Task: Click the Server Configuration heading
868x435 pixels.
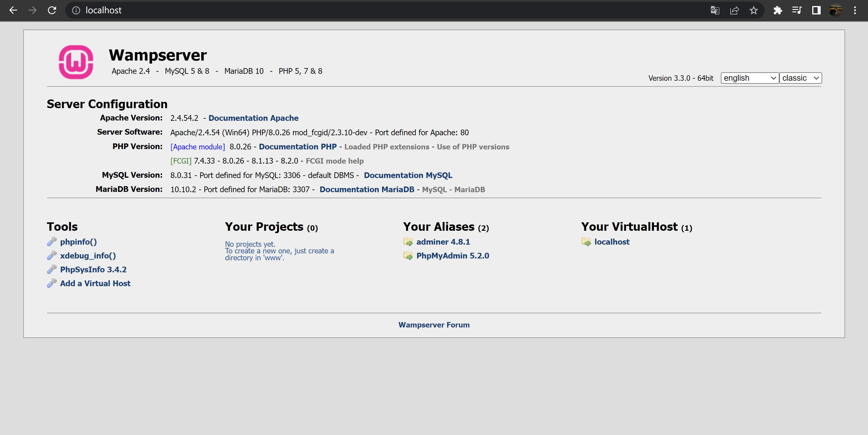Action: coord(107,104)
